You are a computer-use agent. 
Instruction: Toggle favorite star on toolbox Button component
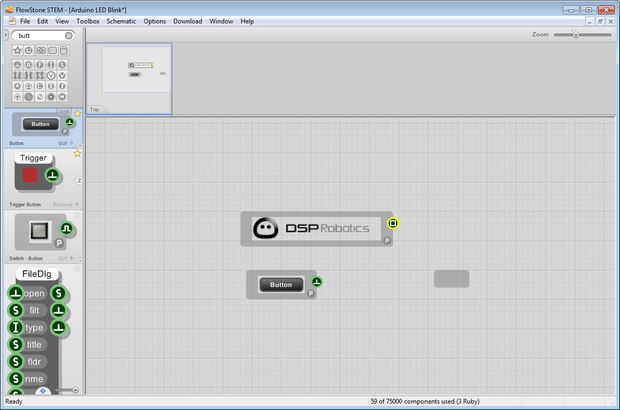[78, 114]
